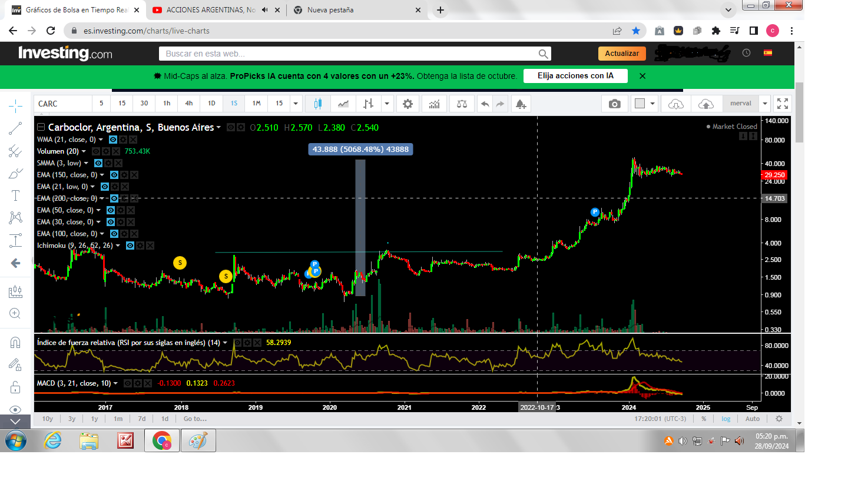Select the 1D timeframe interval

[211, 104]
